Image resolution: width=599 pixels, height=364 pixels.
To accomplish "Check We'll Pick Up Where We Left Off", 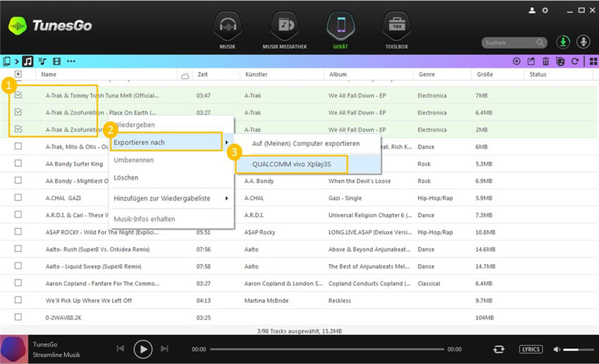I will [x=18, y=300].
